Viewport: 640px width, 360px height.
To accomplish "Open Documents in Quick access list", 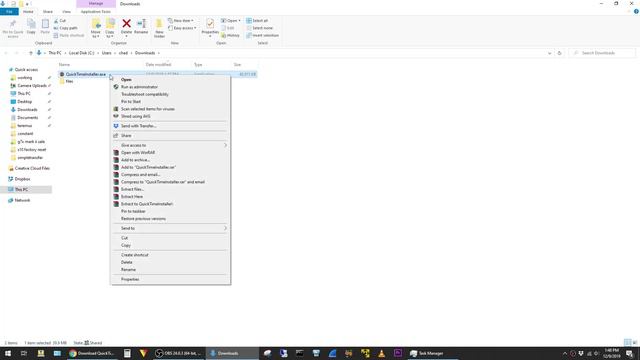I will pyautogui.click(x=27, y=118).
